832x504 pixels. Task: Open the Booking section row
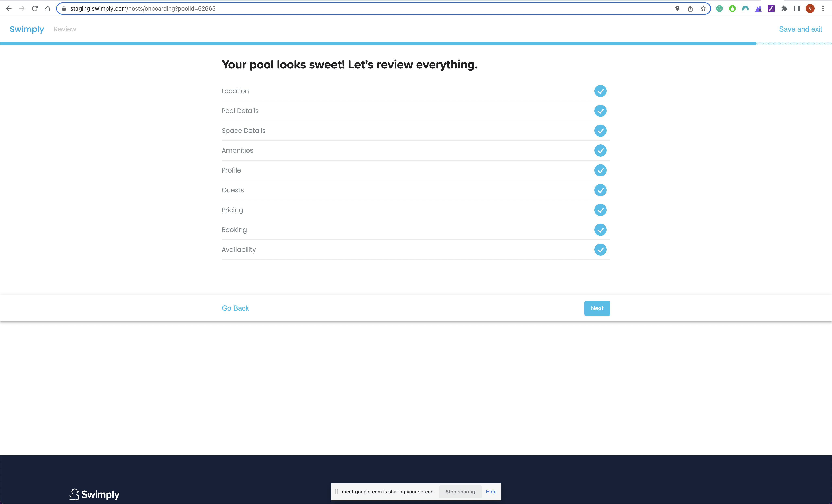(234, 230)
